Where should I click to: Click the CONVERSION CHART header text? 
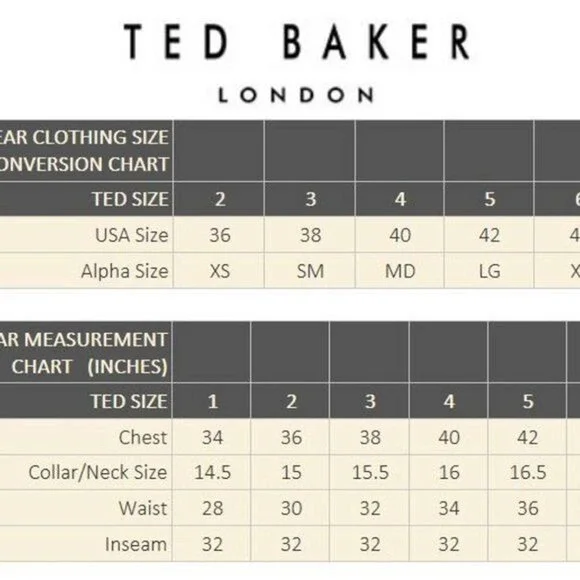[x=84, y=164]
